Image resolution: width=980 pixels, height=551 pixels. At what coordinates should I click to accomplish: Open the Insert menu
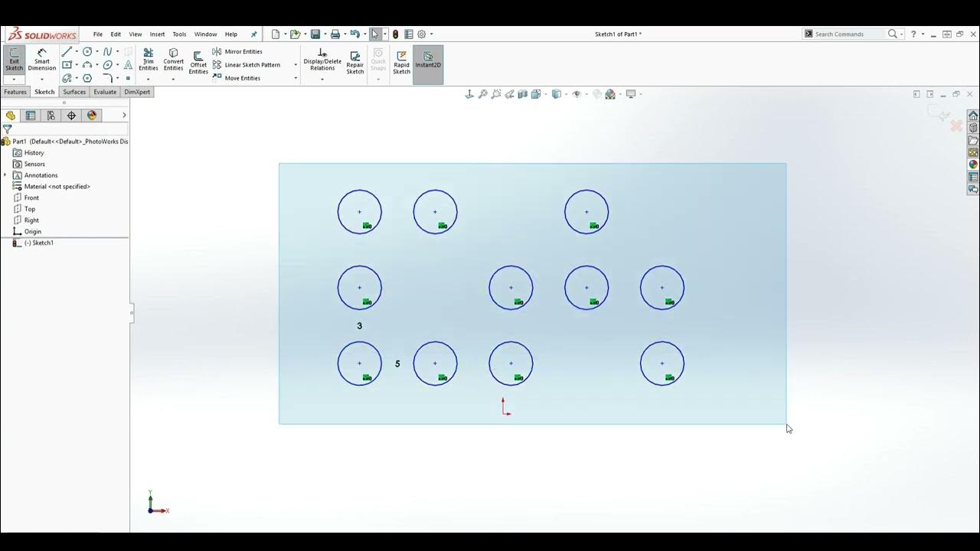point(158,34)
